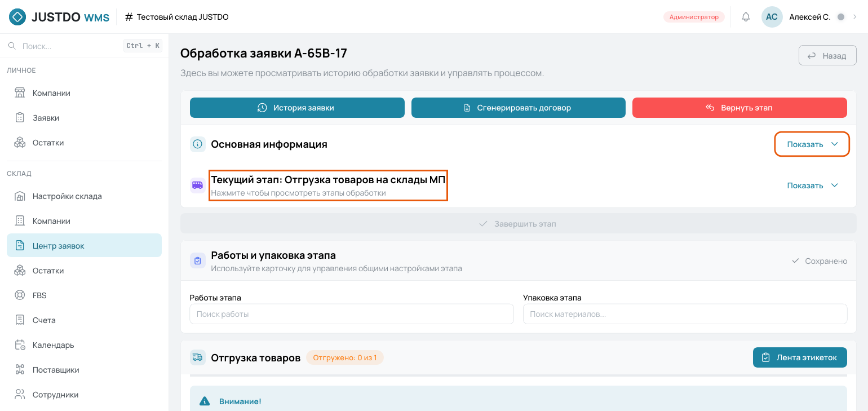This screenshot has width=868, height=411.
Task: Open Заявки in the sidebar
Action: coord(84,118)
